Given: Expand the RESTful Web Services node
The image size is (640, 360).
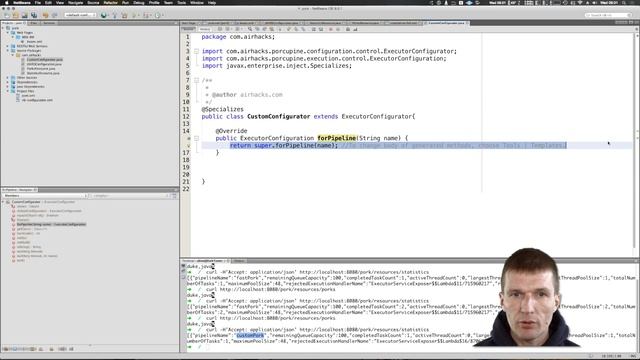Looking at the screenshot, I should (x=7, y=46).
